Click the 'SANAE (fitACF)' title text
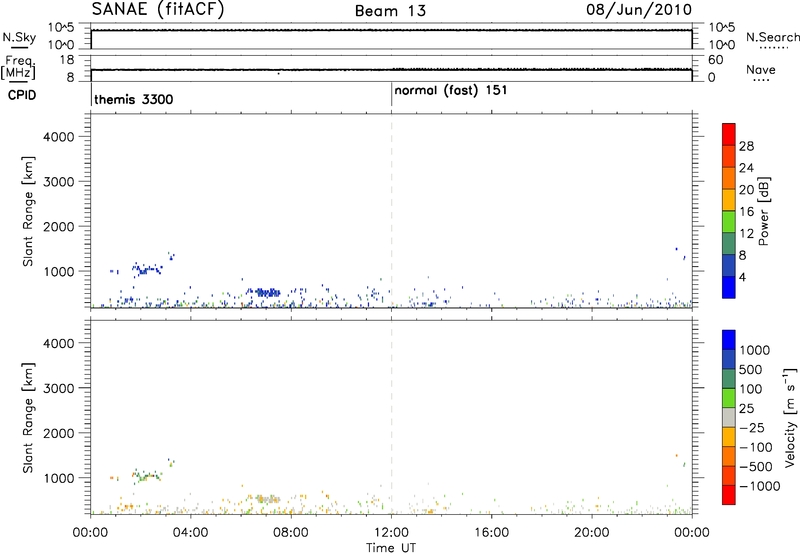Viewport: 800px width, 554px height. 158,10
